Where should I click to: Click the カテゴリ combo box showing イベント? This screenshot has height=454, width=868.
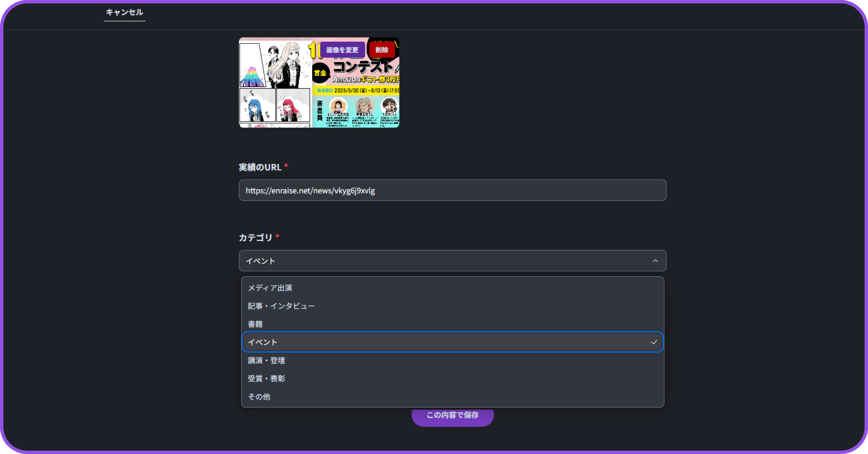pos(441,261)
